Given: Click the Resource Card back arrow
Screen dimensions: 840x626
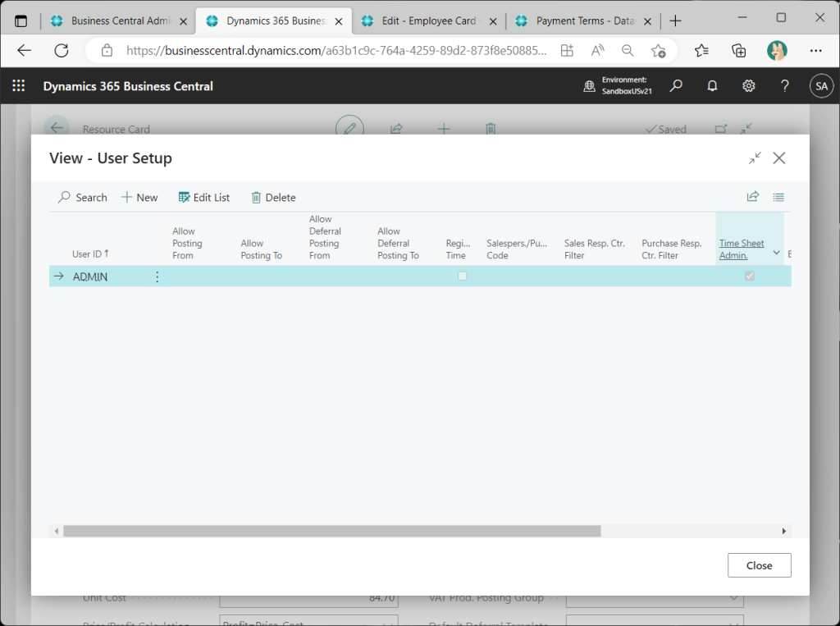Looking at the screenshot, I should (57, 127).
